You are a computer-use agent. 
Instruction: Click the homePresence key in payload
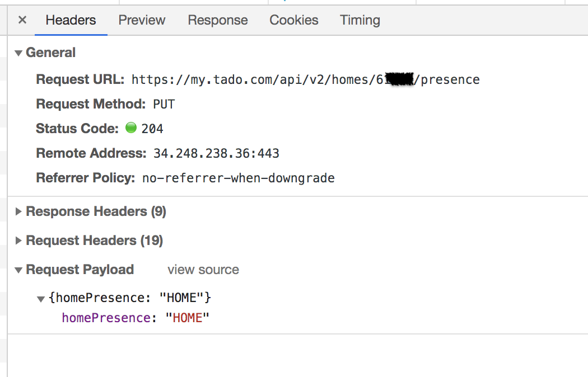tap(106, 318)
